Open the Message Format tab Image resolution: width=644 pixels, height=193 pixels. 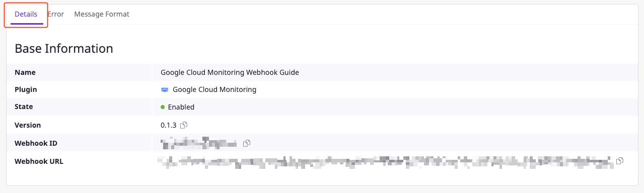(102, 14)
